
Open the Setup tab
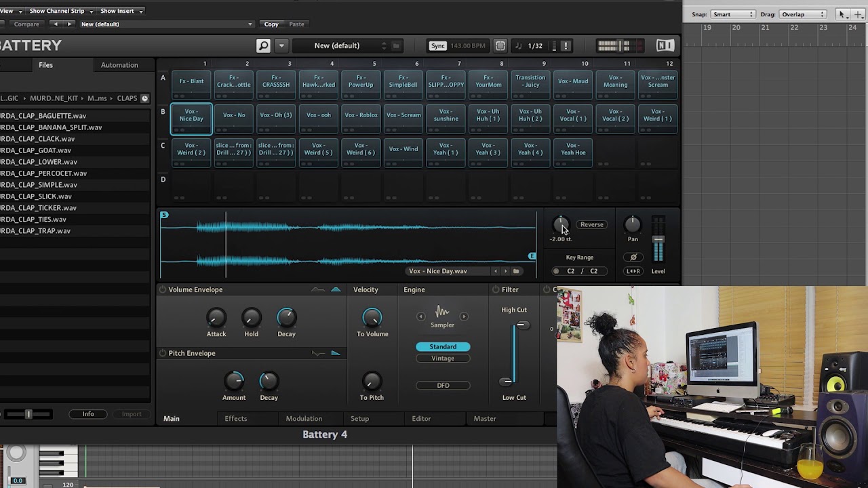click(x=359, y=419)
